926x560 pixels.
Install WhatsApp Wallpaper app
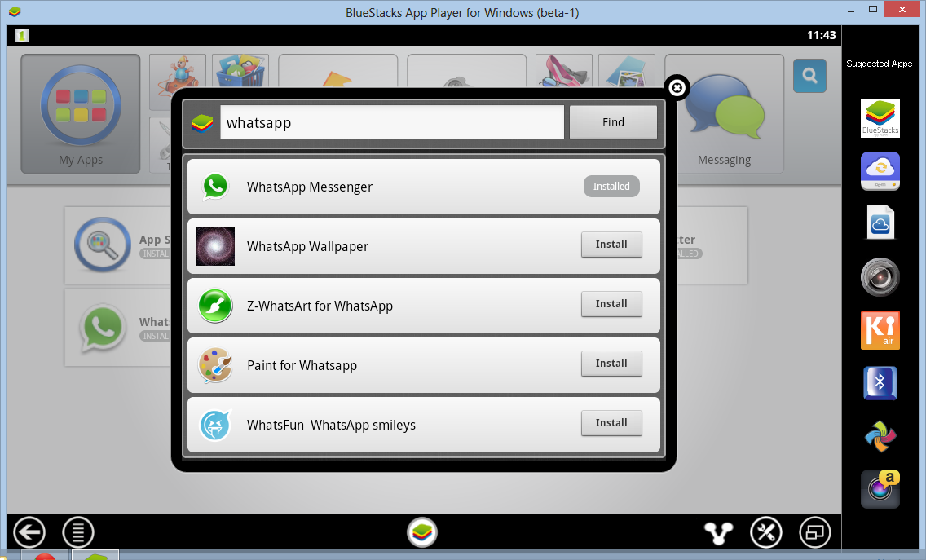611,245
